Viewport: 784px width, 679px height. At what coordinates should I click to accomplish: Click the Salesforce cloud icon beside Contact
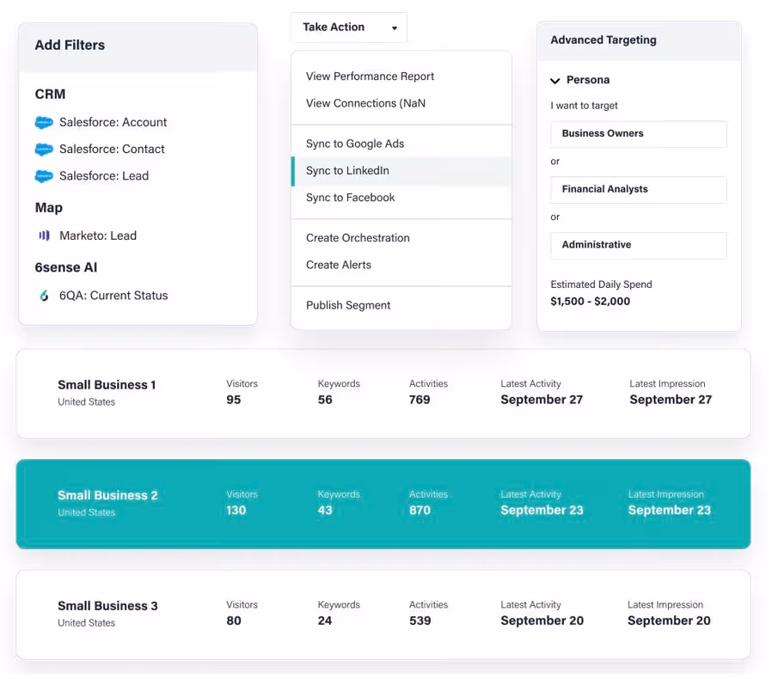tap(44, 150)
